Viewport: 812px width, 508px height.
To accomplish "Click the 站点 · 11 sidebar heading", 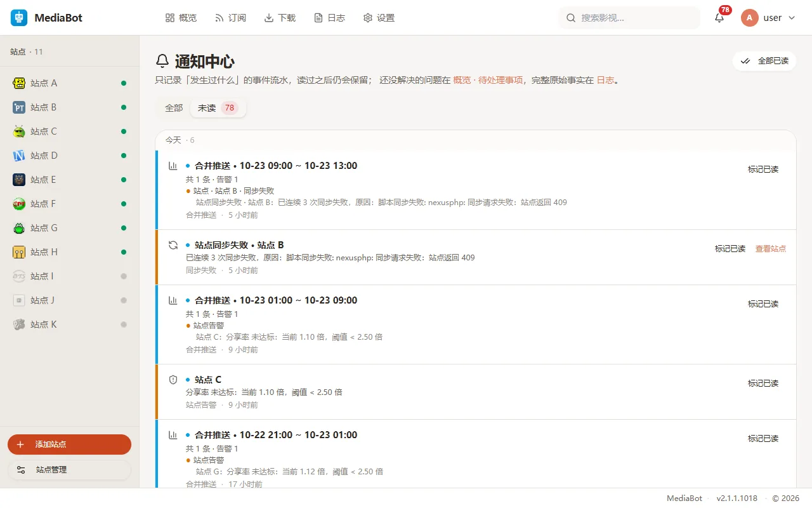I will point(27,51).
